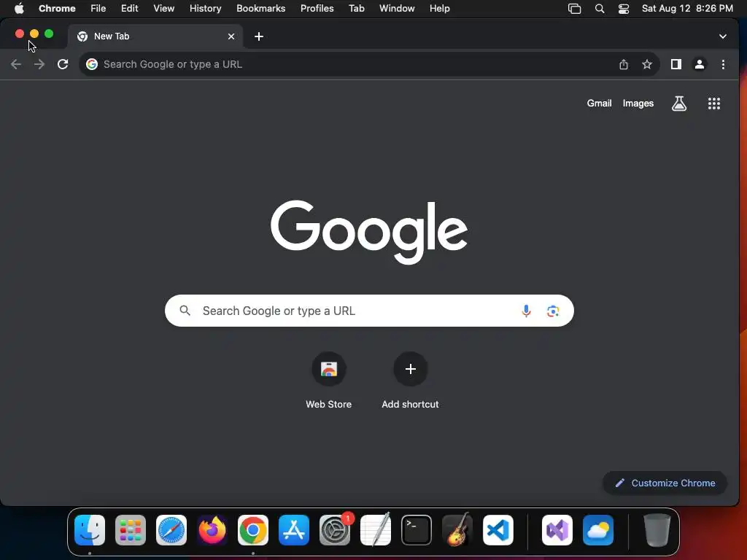Bookmark this tab with the star icon
The height and width of the screenshot is (560, 747).
click(x=647, y=64)
